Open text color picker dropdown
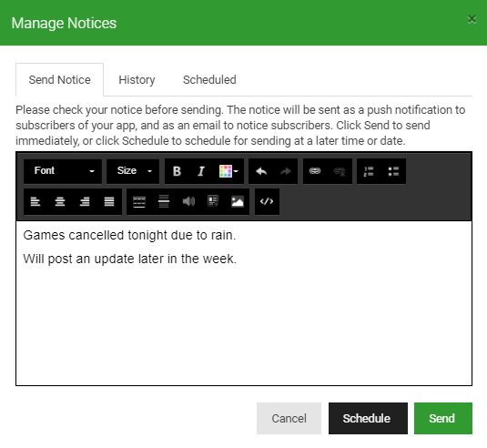The image size is (487, 448). coord(228,171)
